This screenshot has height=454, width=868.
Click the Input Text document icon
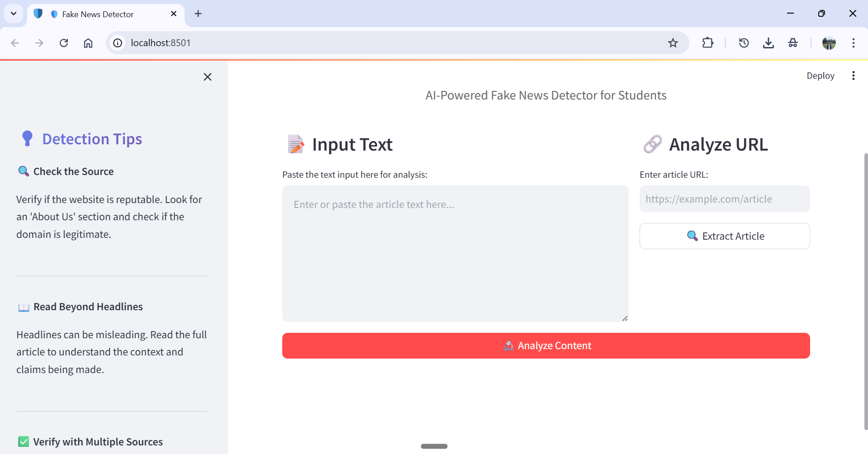point(295,144)
